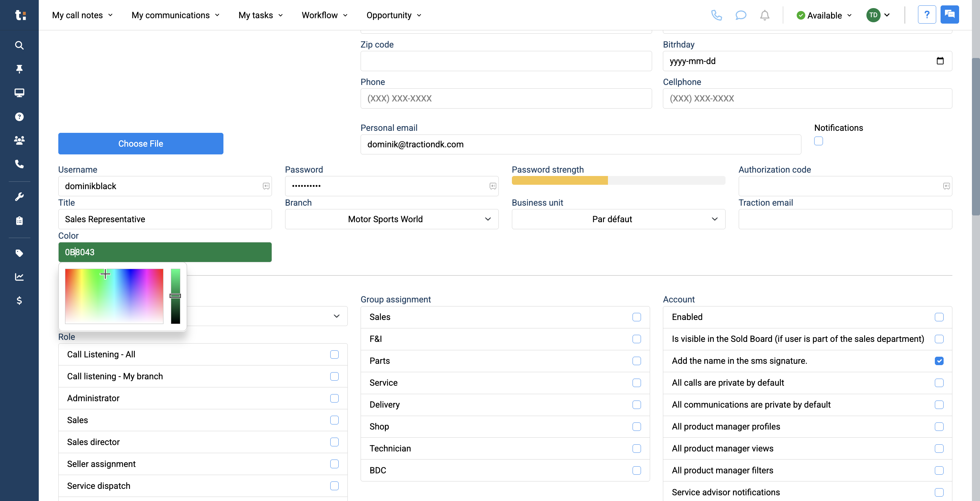This screenshot has width=980, height=501.
Task: Open the My call notes menu
Action: click(82, 15)
